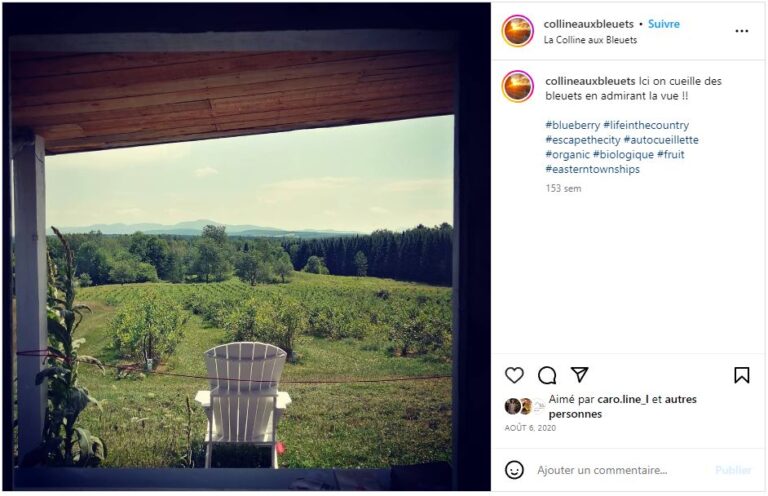This screenshot has height=496, width=768.
Task: Open collineauxbleuets username in header
Action: [x=588, y=24]
